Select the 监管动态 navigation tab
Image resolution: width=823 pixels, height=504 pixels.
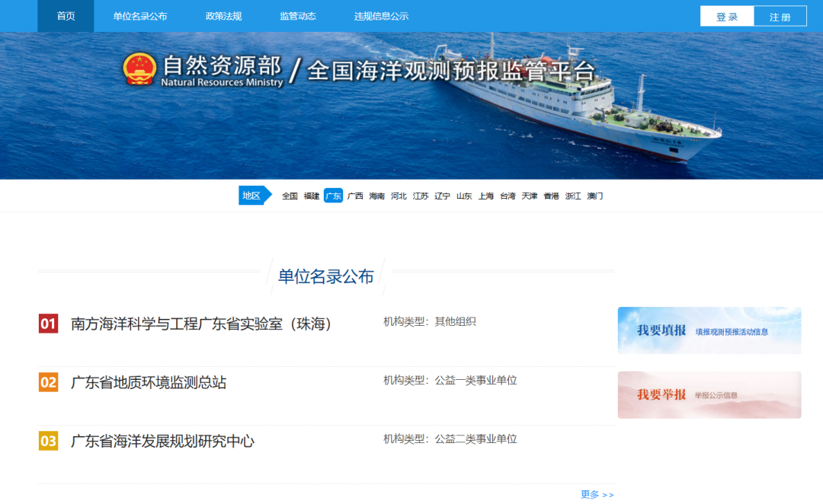(x=298, y=16)
